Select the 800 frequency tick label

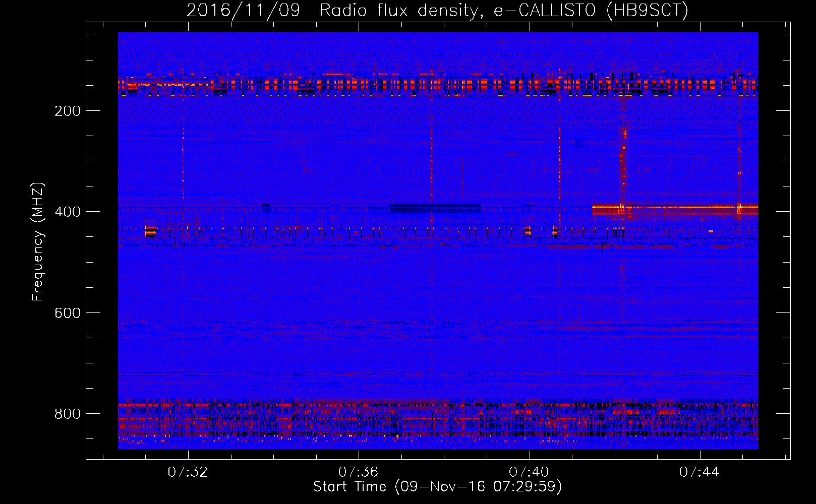pos(68,414)
